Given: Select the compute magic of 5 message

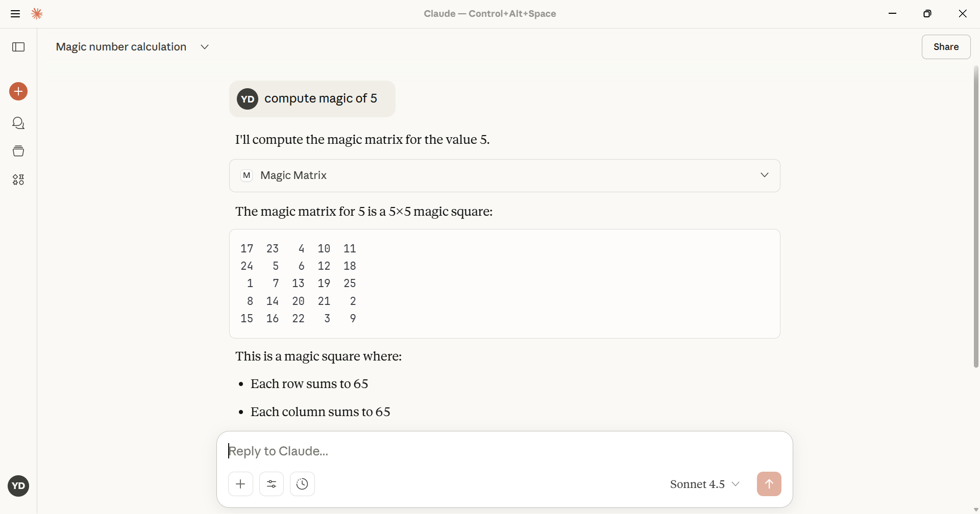Looking at the screenshot, I should tap(321, 98).
